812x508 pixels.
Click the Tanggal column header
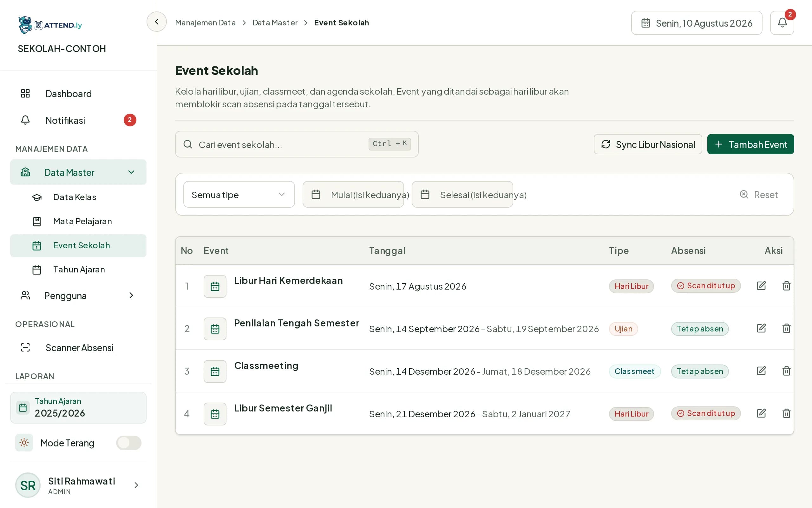[x=387, y=251]
